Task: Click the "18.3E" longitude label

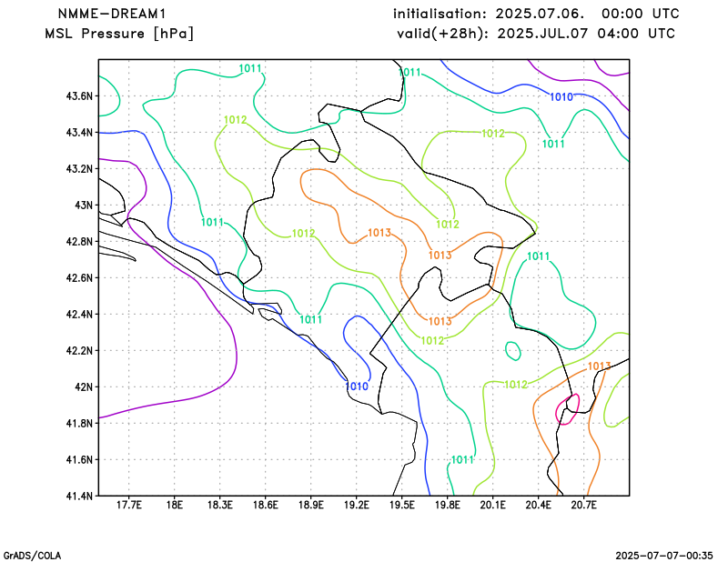Action: pos(219,505)
